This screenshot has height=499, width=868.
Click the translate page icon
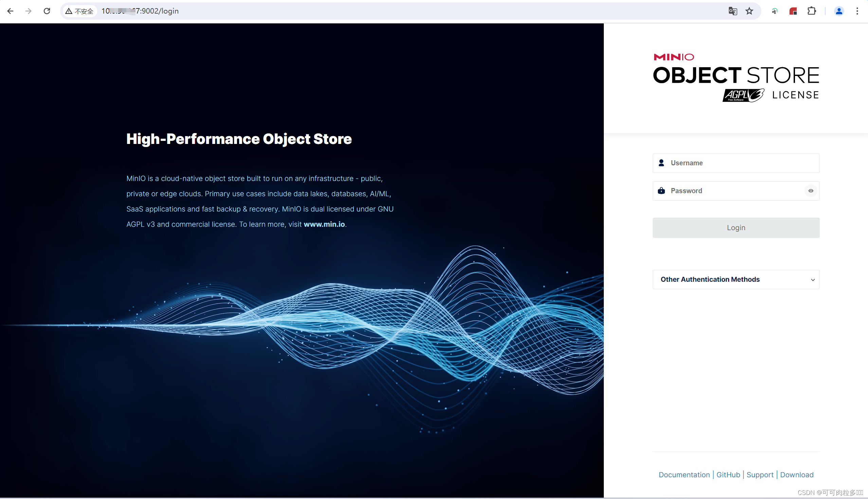click(x=733, y=11)
